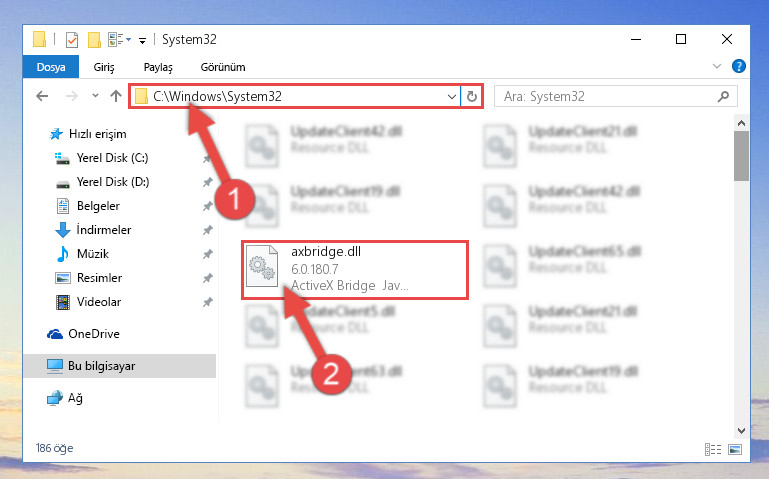Go up one folder level
The height and width of the screenshot is (479, 769).
pos(116,96)
